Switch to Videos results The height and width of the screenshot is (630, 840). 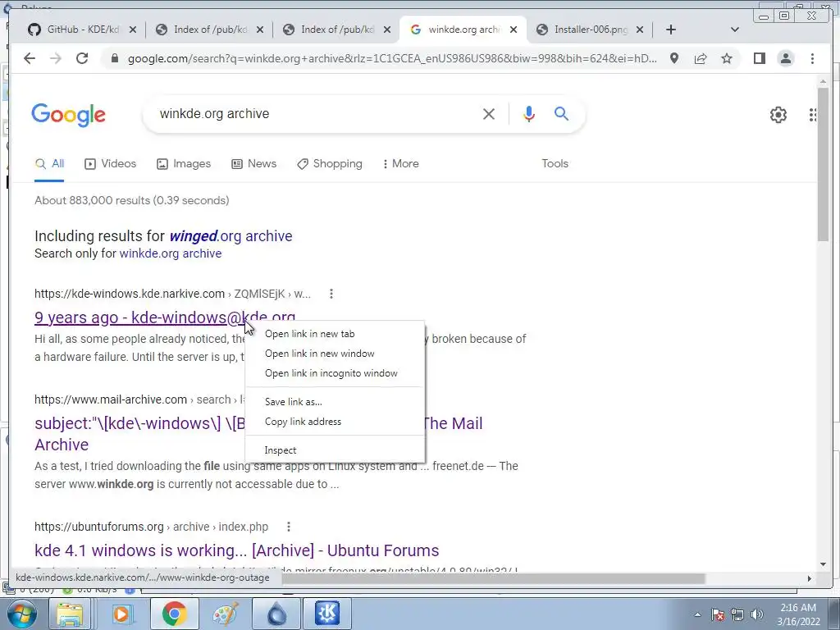pyautogui.click(x=111, y=164)
